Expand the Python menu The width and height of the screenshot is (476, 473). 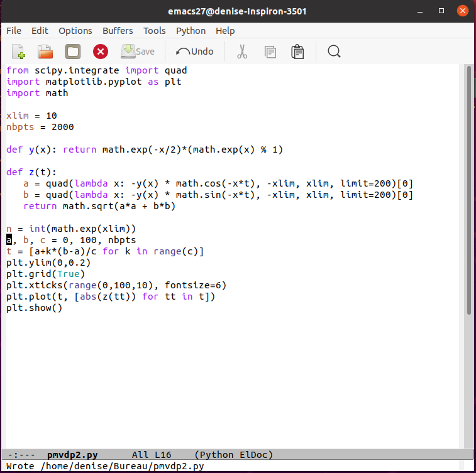pos(191,30)
